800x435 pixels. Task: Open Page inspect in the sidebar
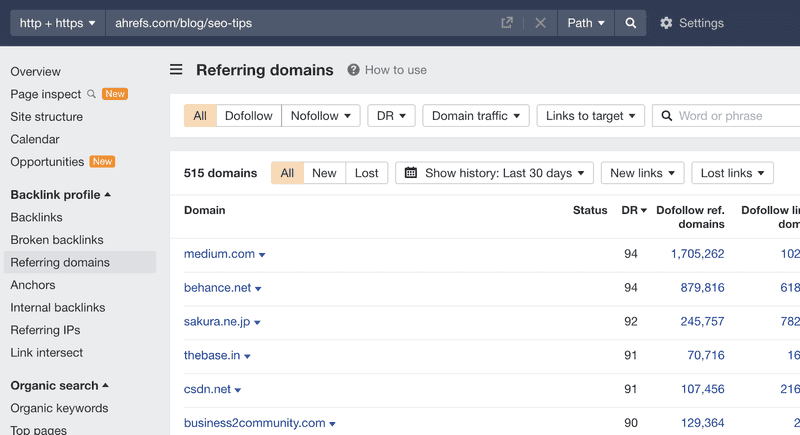coord(45,94)
